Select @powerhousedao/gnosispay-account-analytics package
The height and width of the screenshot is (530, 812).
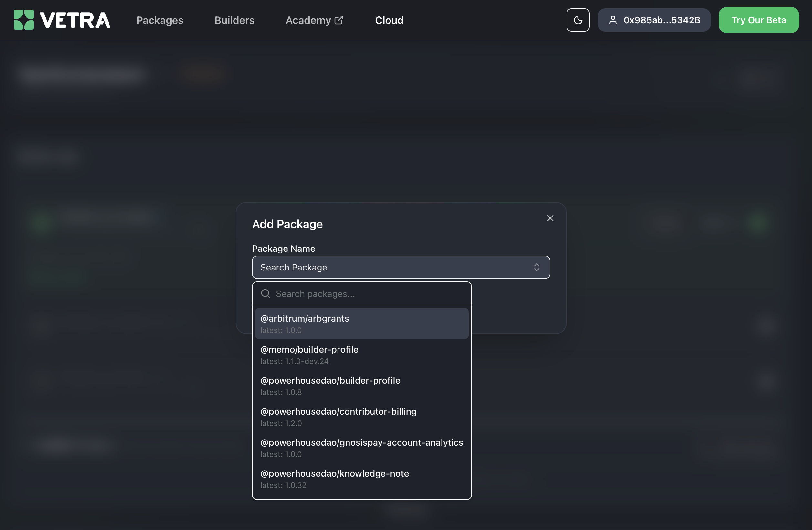(362, 448)
